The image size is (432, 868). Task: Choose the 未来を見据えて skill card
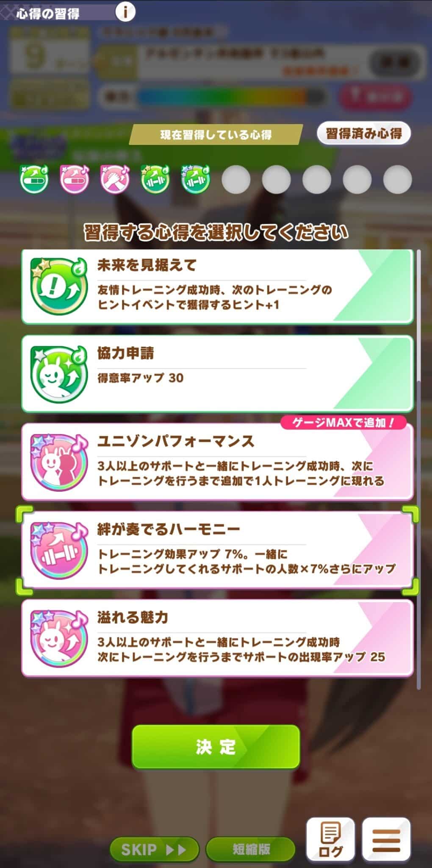[x=217, y=287]
